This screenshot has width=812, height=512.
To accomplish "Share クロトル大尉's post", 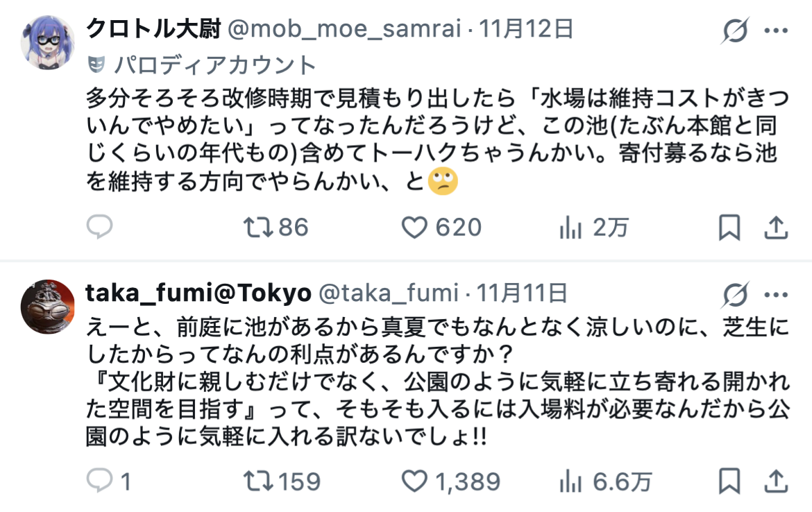I will coord(775,227).
